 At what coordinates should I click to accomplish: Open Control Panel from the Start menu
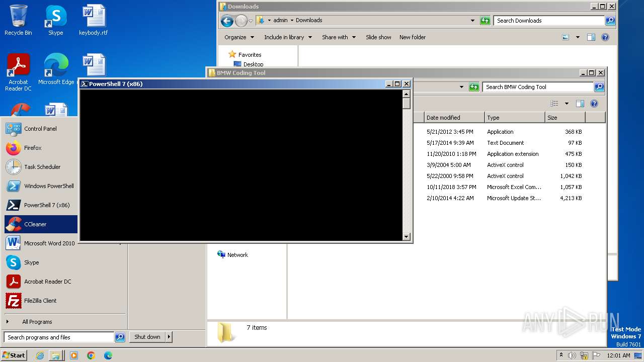(40, 129)
